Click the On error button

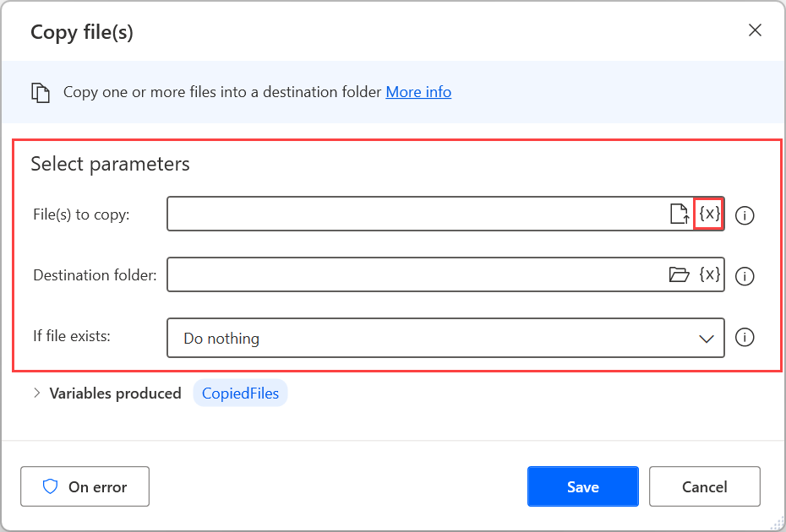point(85,486)
